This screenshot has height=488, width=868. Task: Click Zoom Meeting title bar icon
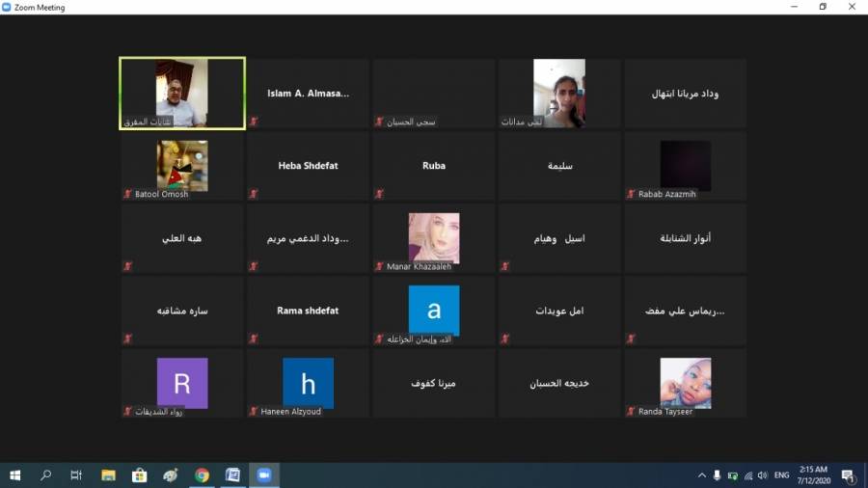coord(7,7)
